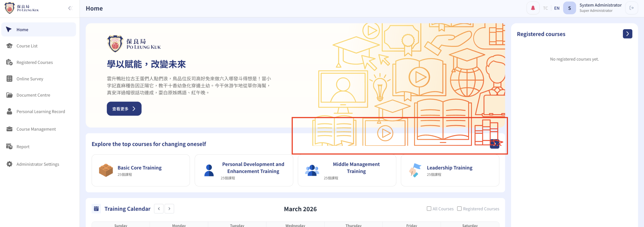
Task: Click the Administrator Settings gear icon
Action: 9,164
